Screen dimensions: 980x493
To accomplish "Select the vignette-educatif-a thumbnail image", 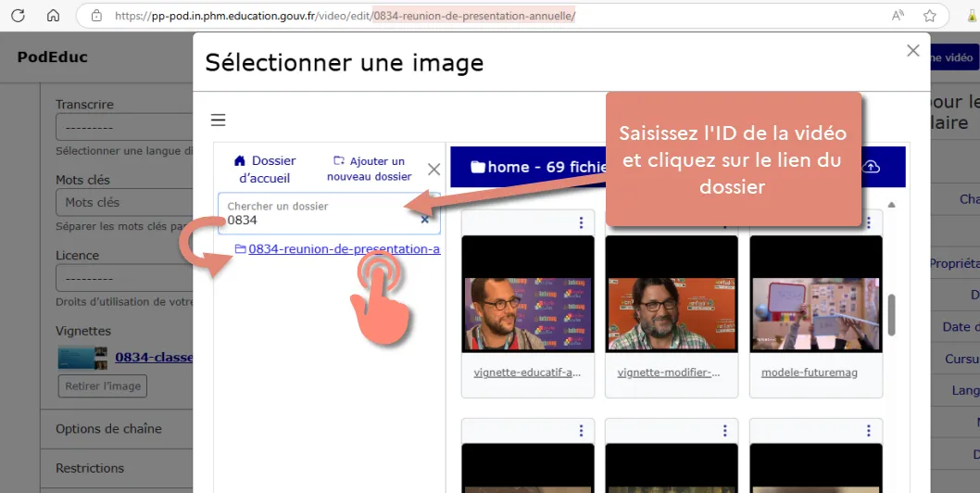I will 528,294.
